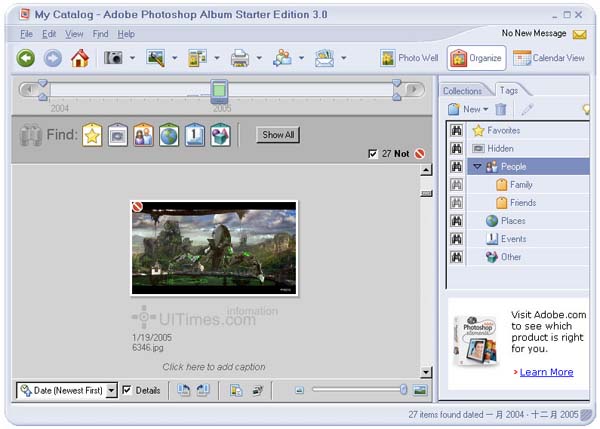Find photos by Events calendar icon
The width and height of the screenshot is (600, 429).
pos(194,135)
